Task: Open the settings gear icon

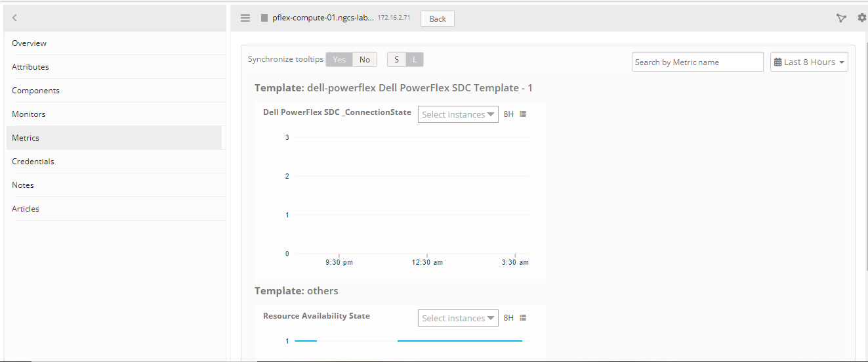Action: pyautogui.click(x=861, y=18)
